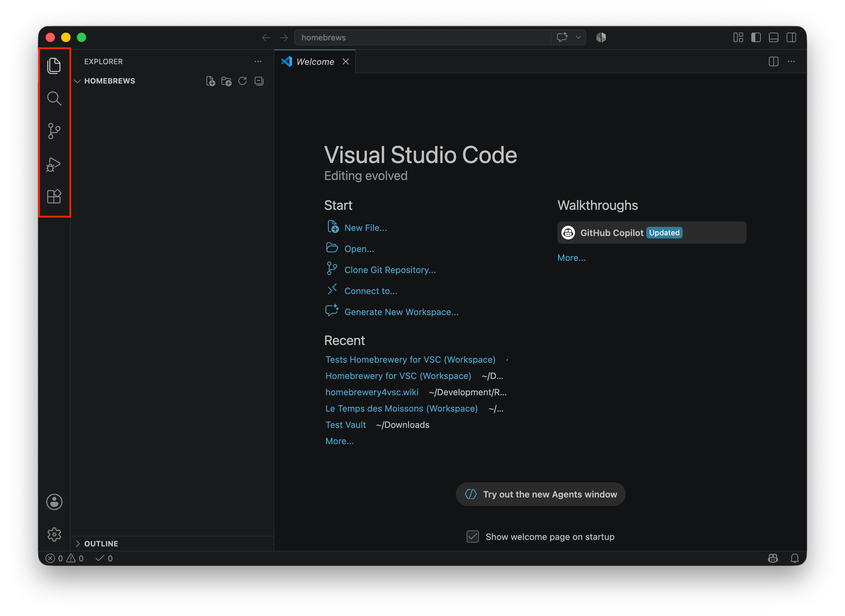The height and width of the screenshot is (616, 845).
Task: Show more walkthroughs
Action: tap(571, 258)
